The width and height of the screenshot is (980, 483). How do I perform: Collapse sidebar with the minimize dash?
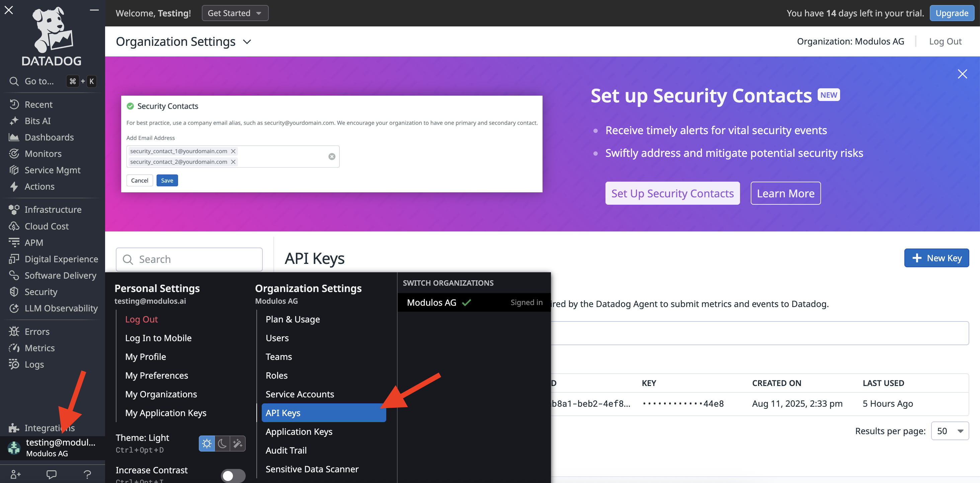click(x=94, y=10)
